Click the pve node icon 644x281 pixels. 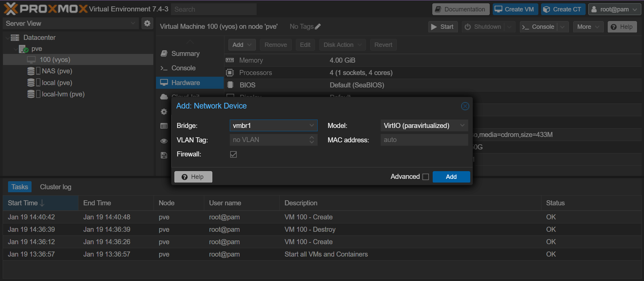pos(23,49)
